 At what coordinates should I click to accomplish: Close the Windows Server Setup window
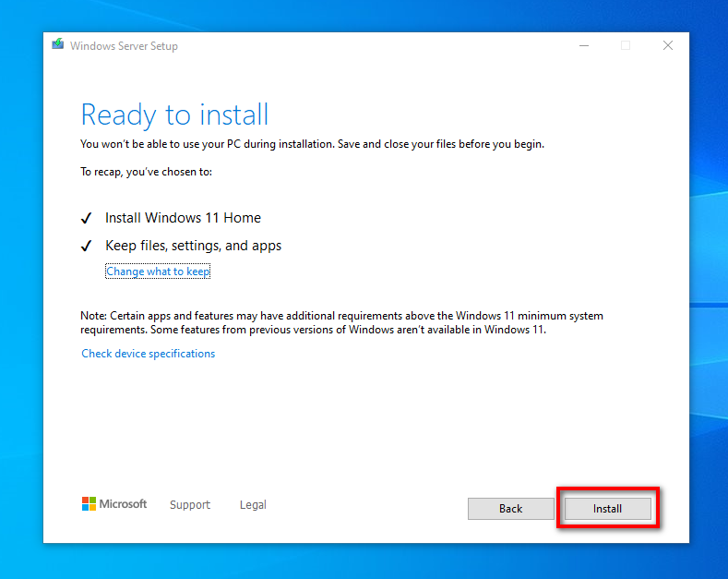[668, 45]
